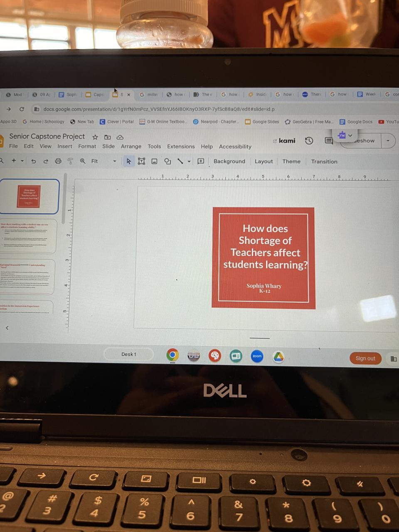Click the address bar URL field
The height and width of the screenshot is (532, 399).
(159, 109)
